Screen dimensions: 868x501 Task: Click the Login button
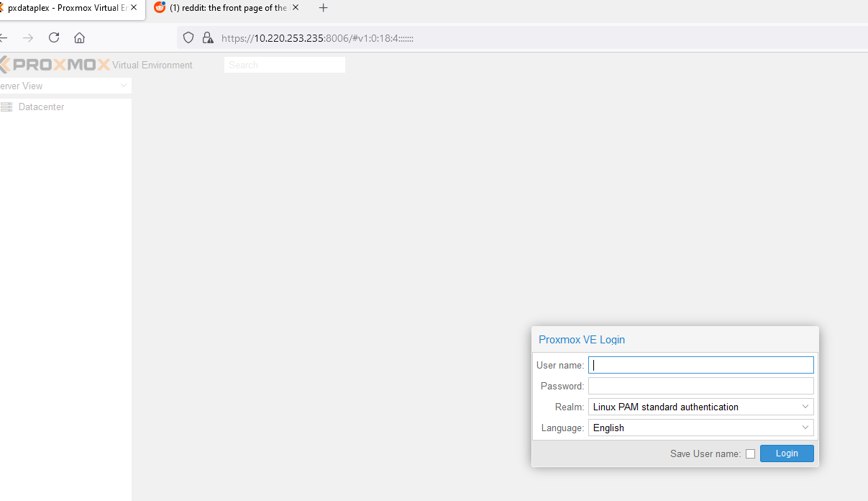(787, 453)
